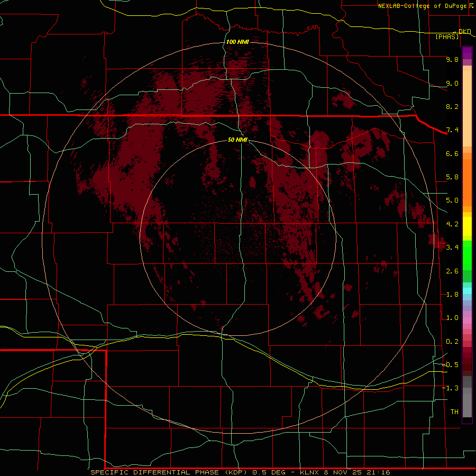Viewport: 476px width, 476px height.
Task: Click the 9.8 value on the color scale
Action: pos(452,59)
